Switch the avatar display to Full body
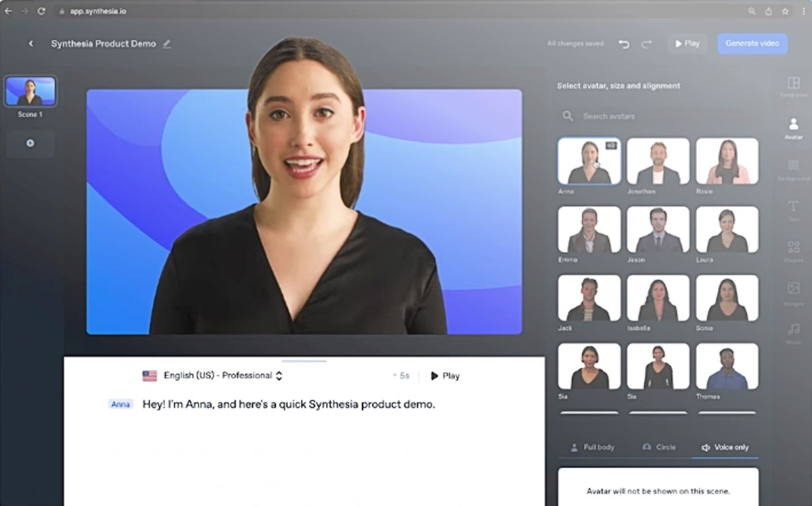The width and height of the screenshot is (812, 506). 593,447
